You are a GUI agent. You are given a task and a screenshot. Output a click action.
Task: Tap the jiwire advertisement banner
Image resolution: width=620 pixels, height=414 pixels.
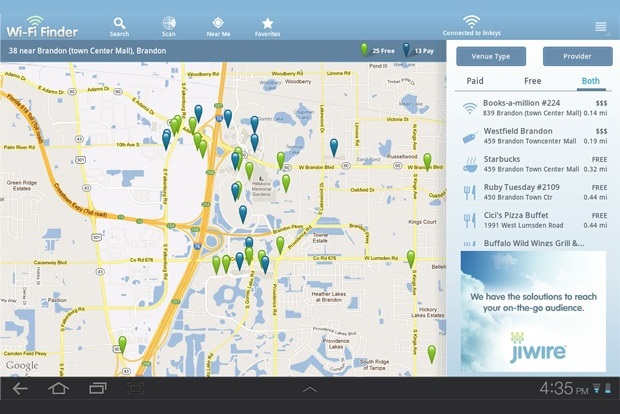pyautogui.click(x=533, y=310)
